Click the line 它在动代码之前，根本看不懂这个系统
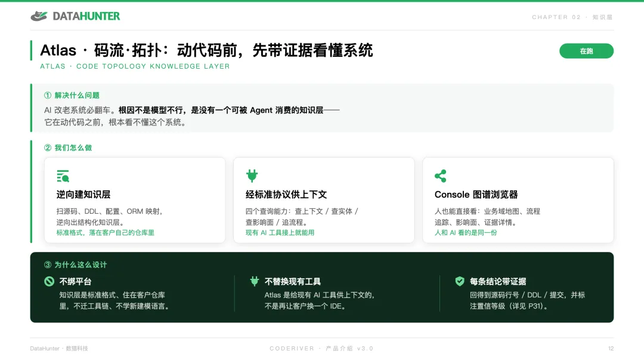The width and height of the screenshot is (644, 363). (116, 122)
